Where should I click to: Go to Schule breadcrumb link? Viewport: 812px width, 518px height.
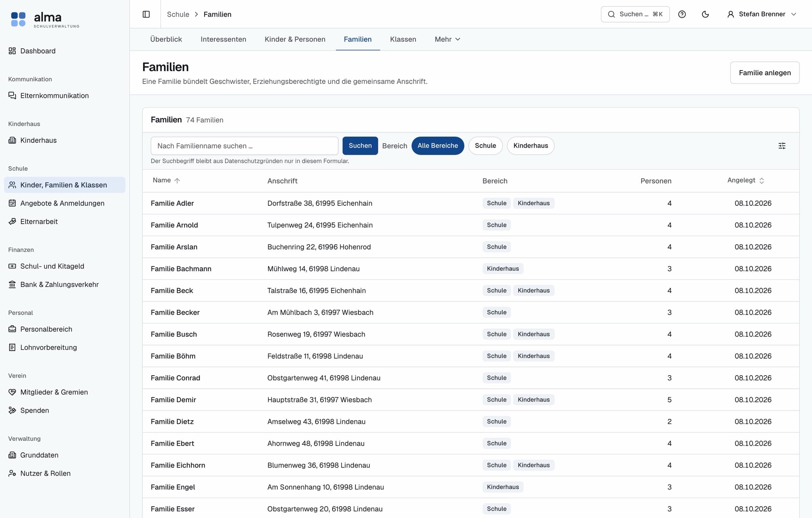[178, 14]
